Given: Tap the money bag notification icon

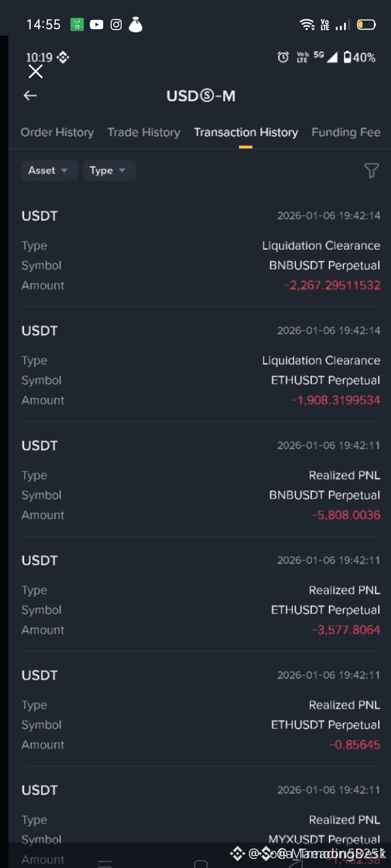Looking at the screenshot, I should point(136,25).
